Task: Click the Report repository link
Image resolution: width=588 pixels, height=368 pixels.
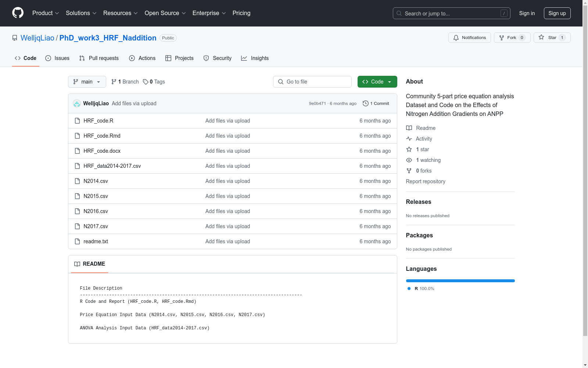Action: pyautogui.click(x=426, y=181)
